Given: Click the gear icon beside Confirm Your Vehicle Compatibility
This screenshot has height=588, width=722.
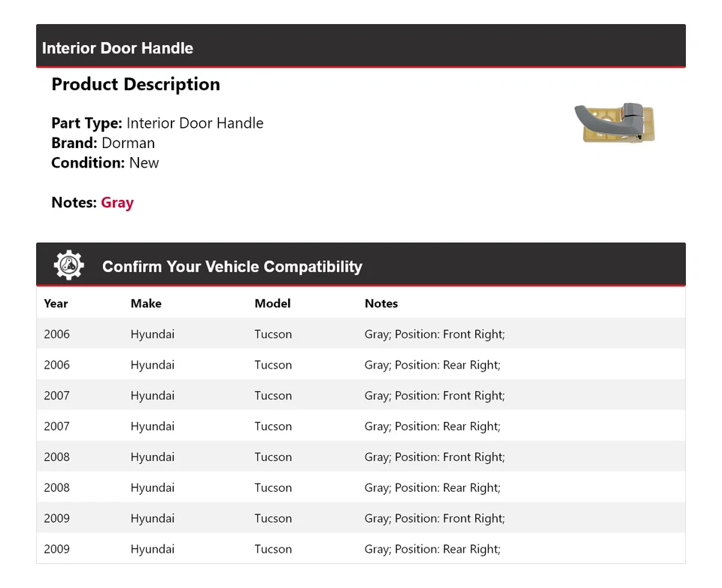Looking at the screenshot, I should [68, 265].
